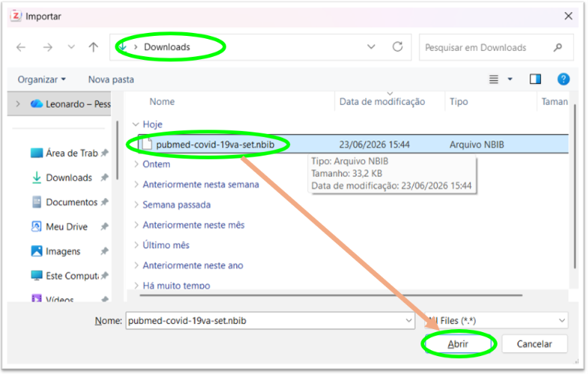This screenshot has height=374, width=588.
Task: Expand the Leonardo – Pessoal OneDrive node
Action: tap(18, 104)
